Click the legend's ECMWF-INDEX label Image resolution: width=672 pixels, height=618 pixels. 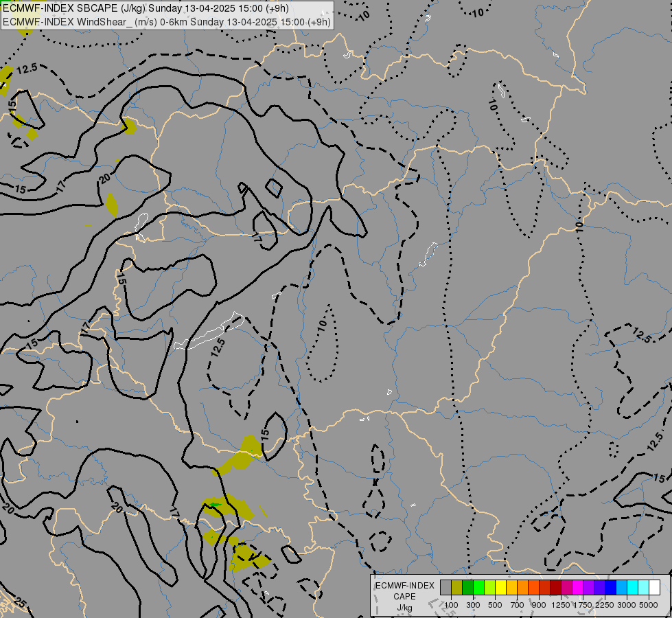(x=405, y=586)
